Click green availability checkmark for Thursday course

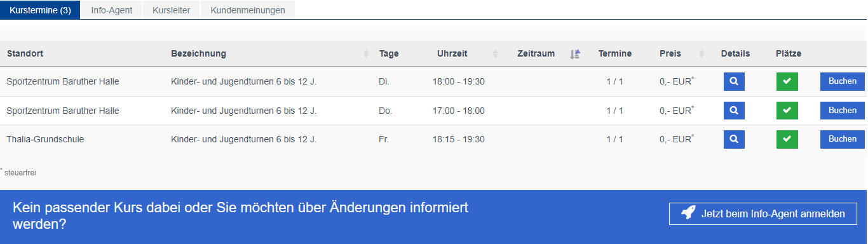pos(787,111)
